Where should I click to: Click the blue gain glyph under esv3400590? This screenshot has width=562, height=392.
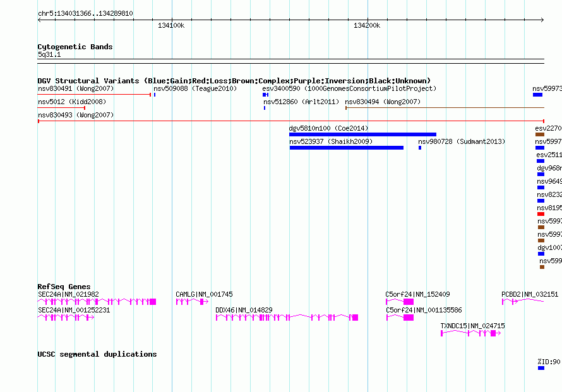click(x=266, y=95)
